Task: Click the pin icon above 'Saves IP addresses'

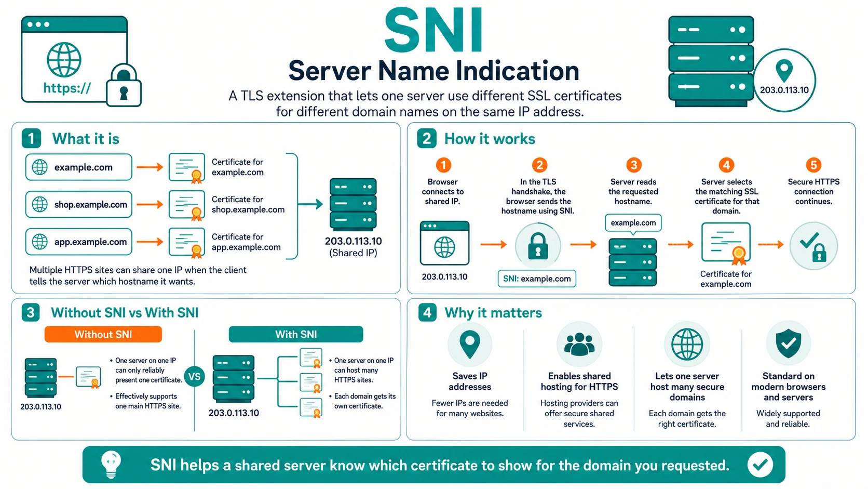Action: pyautogui.click(x=470, y=343)
